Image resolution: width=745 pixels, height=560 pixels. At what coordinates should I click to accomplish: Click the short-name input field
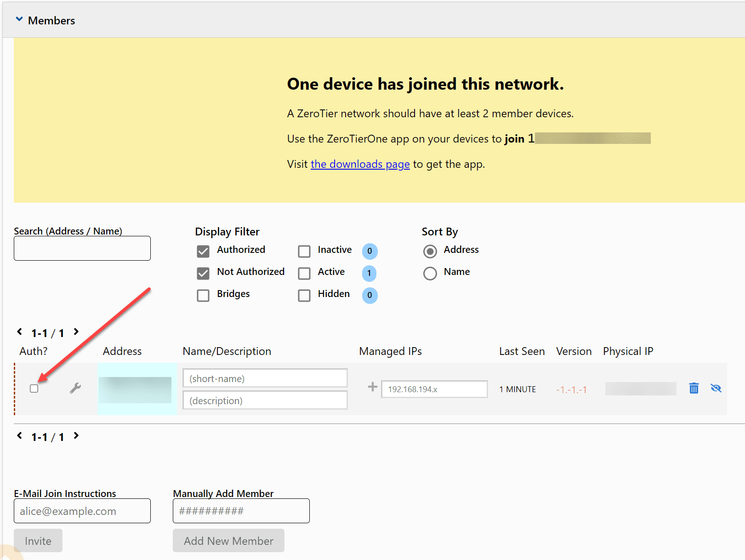(x=265, y=378)
